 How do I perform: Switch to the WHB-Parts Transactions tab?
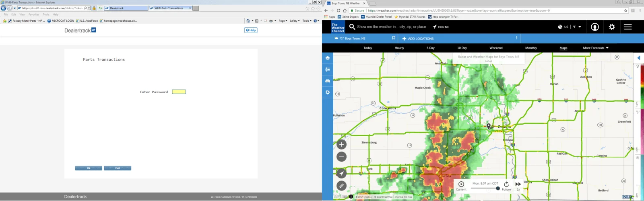click(170, 8)
